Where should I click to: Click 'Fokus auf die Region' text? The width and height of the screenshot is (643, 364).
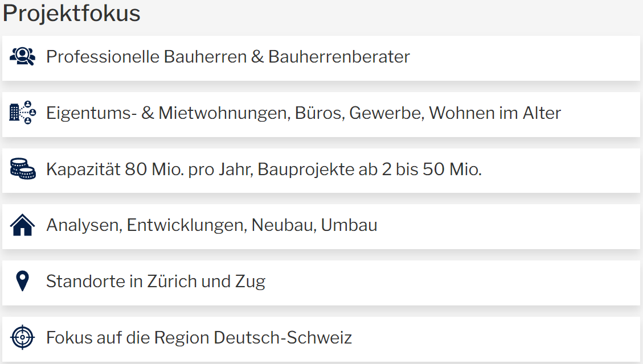tap(128, 338)
